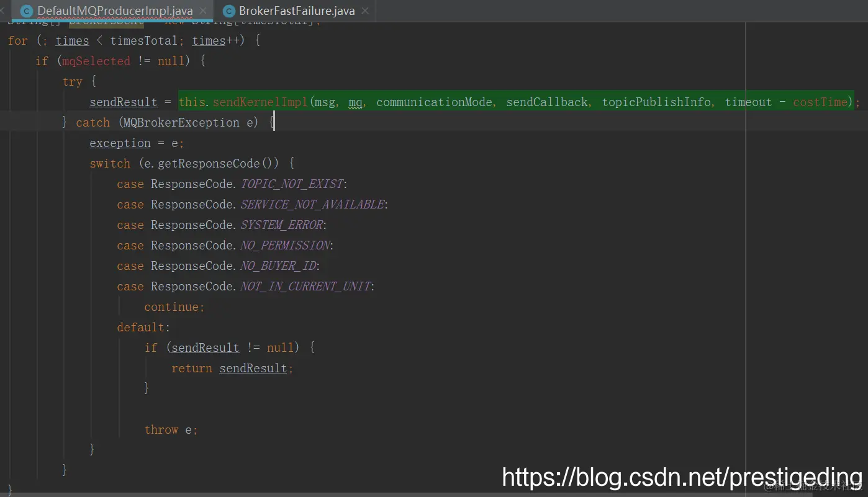Switch to BrokerFastFailure.java tab
This screenshot has height=497, width=868.
[297, 11]
